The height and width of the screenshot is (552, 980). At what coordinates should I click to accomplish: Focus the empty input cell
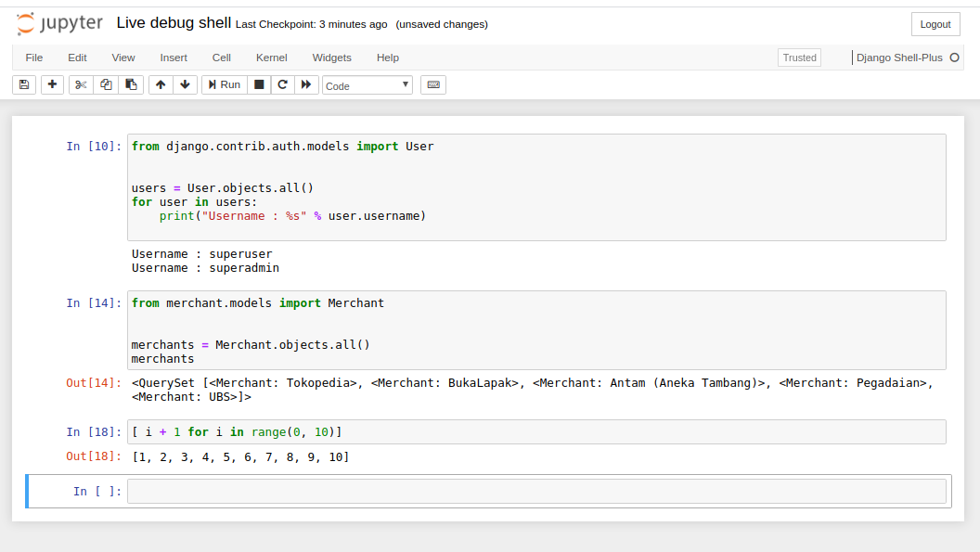537,492
